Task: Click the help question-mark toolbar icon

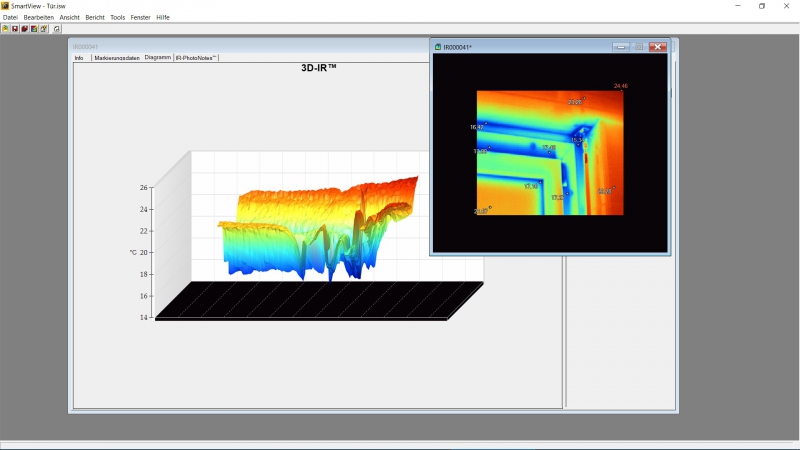Action: click(43, 29)
